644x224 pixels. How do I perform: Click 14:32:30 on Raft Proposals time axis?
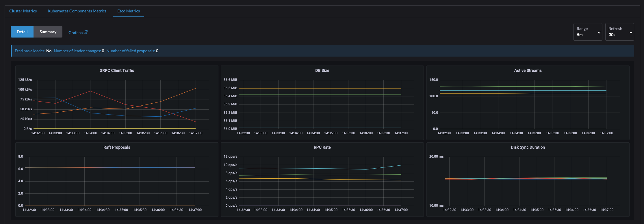pos(29,210)
